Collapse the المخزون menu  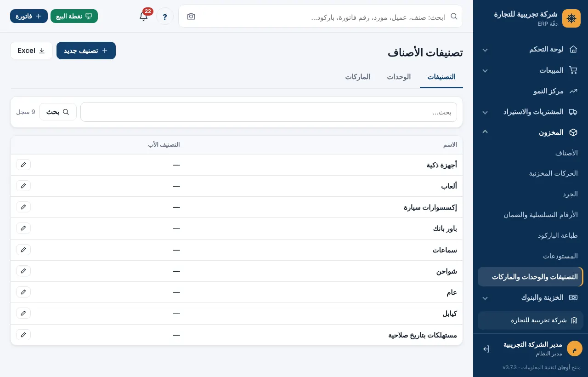(x=531, y=132)
